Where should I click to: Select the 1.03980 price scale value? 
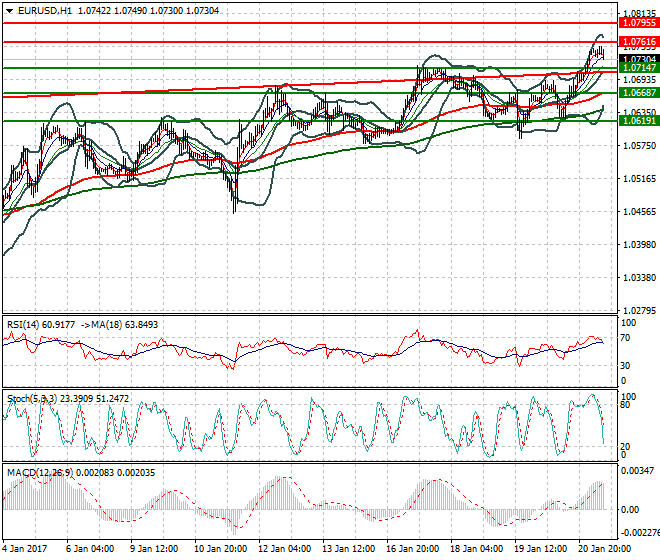click(639, 244)
